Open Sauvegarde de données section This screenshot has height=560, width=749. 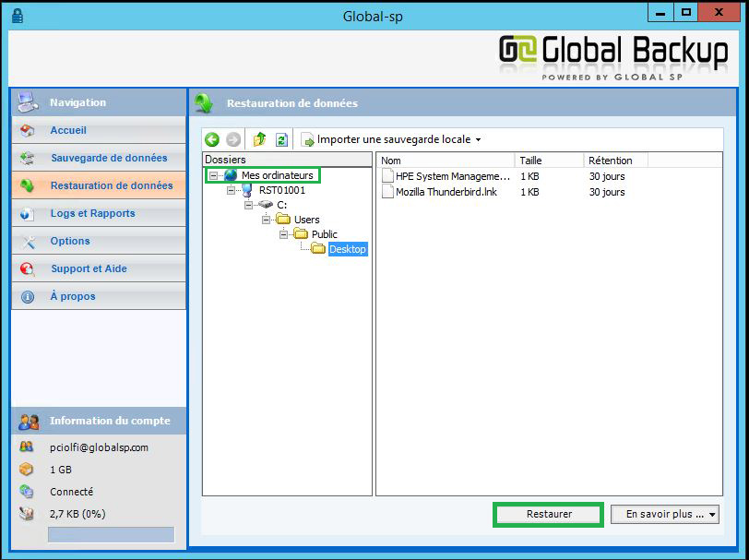pos(99,158)
